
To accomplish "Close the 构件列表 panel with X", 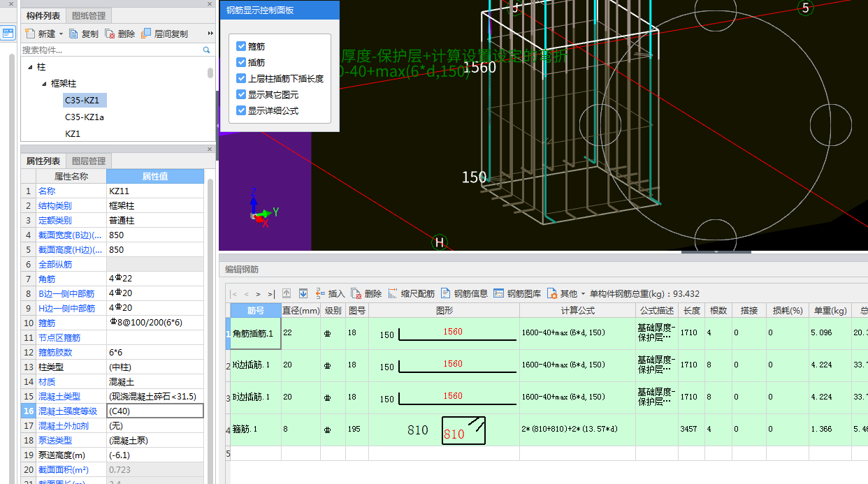I will (x=209, y=4).
